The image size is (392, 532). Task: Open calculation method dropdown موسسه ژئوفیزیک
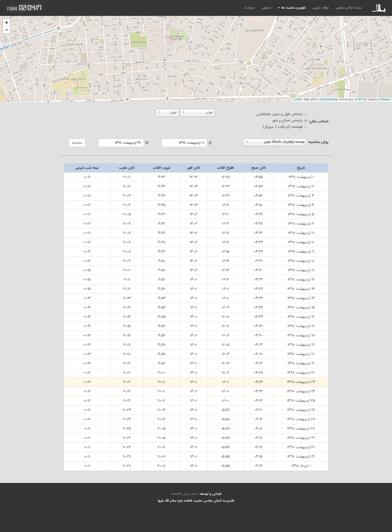275,142
